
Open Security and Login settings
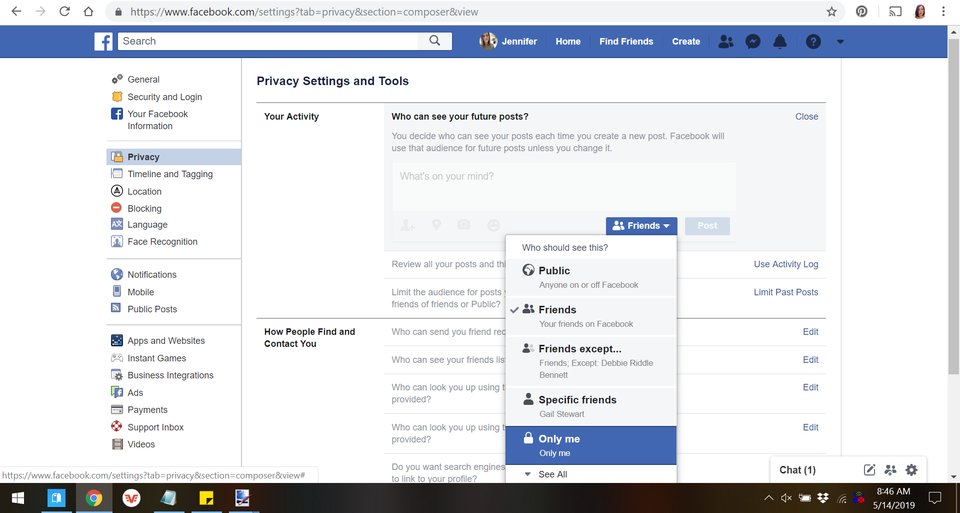pyautogui.click(x=164, y=97)
